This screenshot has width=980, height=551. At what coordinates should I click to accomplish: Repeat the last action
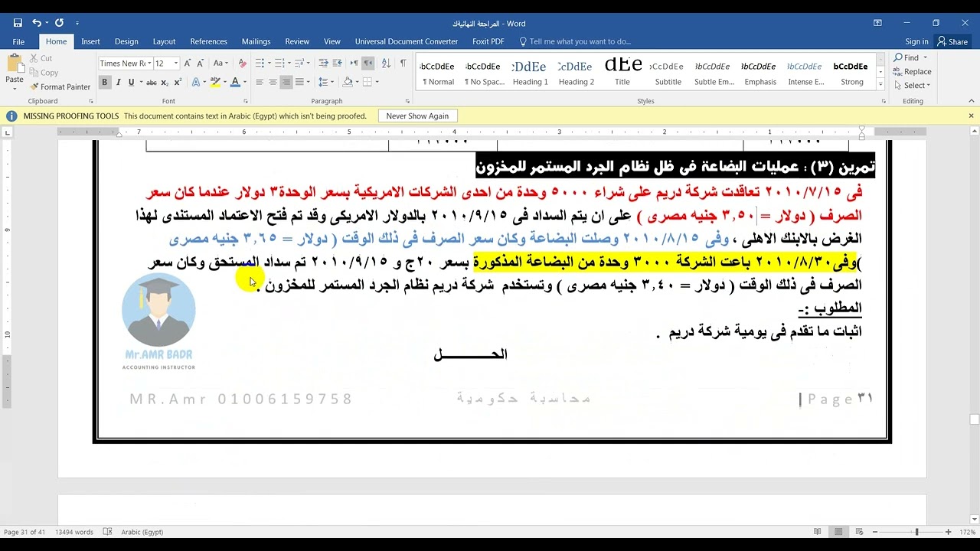pos(60,23)
